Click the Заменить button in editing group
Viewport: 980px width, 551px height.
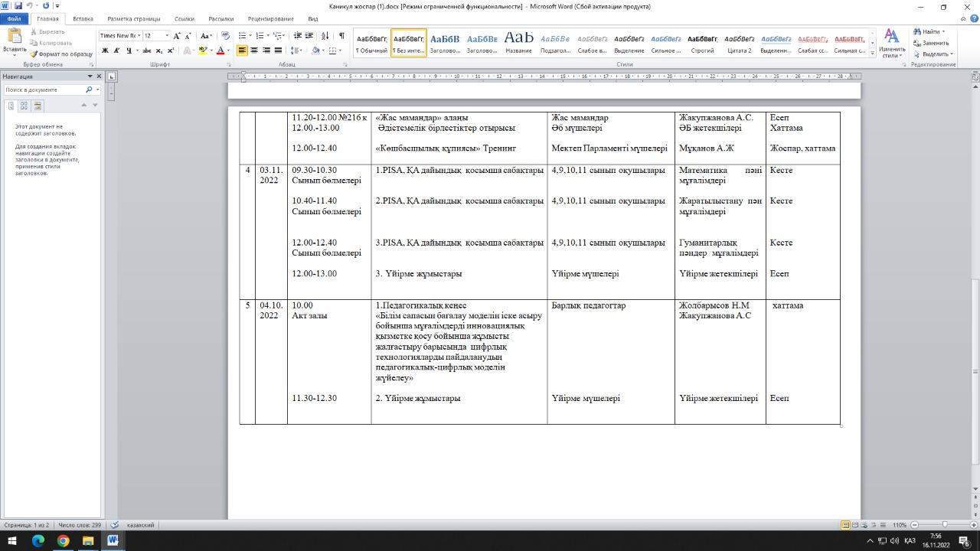(x=930, y=43)
